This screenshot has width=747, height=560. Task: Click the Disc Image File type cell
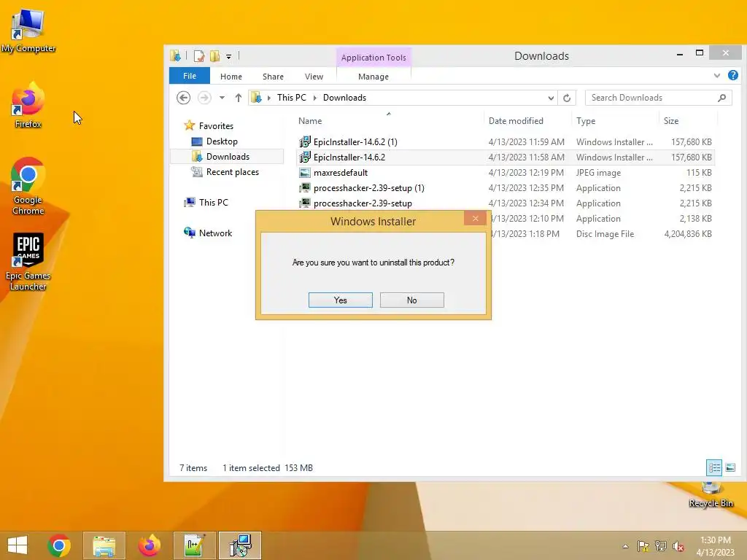coord(605,234)
